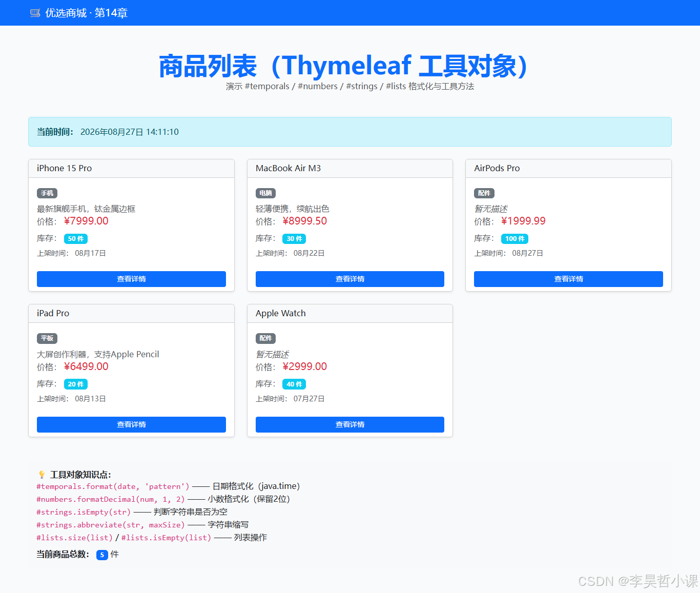Click the #strings.isEmpty(str) code snippet
Image resolution: width=700 pixels, height=593 pixels.
pos(84,512)
